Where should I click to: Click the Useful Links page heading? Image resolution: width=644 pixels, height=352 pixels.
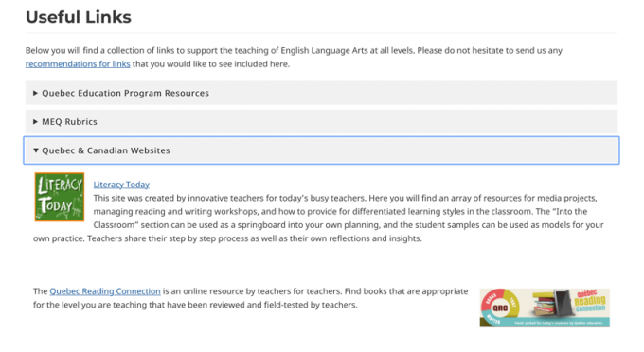(x=79, y=17)
